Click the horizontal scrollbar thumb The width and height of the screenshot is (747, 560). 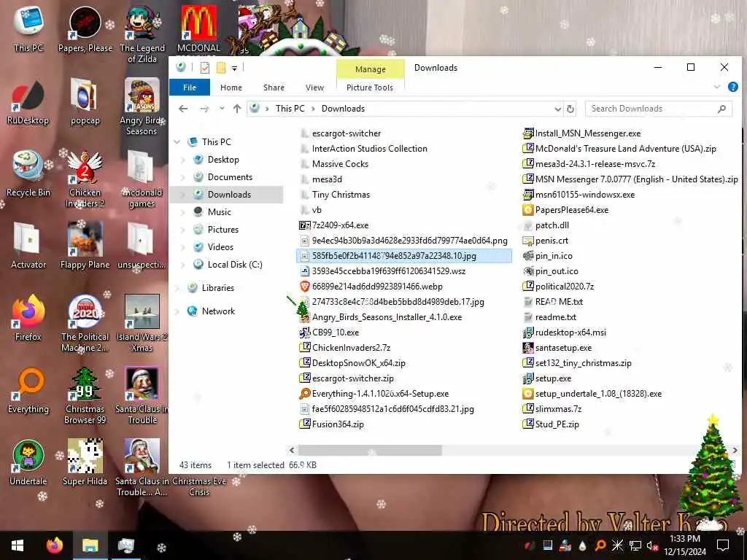(370, 450)
